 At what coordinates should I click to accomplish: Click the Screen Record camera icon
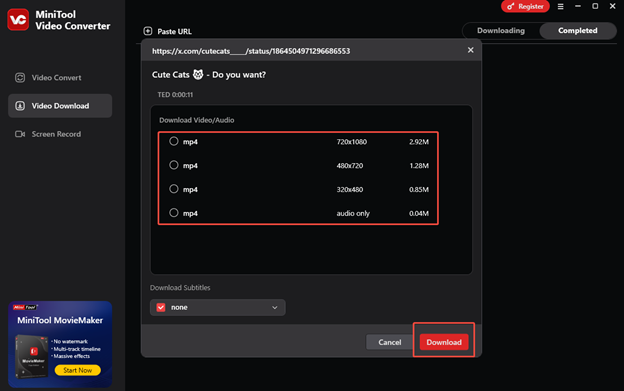click(20, 134)
